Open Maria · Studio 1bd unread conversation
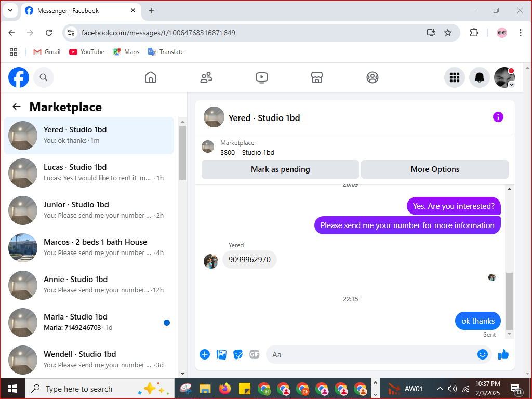The image size is (532, 399). 89,322
